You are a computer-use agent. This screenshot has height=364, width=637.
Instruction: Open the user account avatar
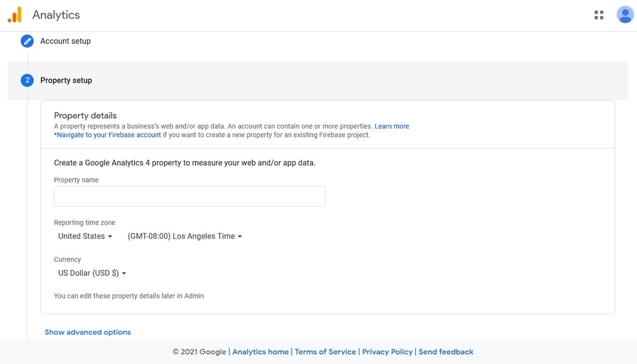[x=626, y=15]
